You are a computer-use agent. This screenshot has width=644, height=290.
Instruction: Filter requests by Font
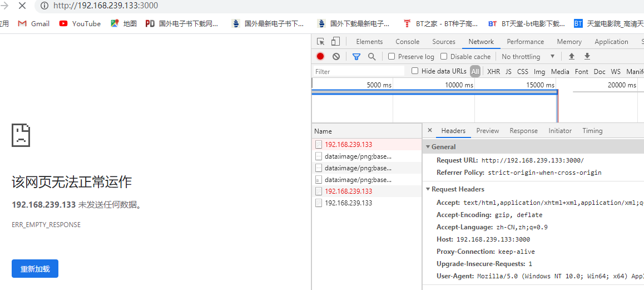pyautogui.click(x=581, y=72)
